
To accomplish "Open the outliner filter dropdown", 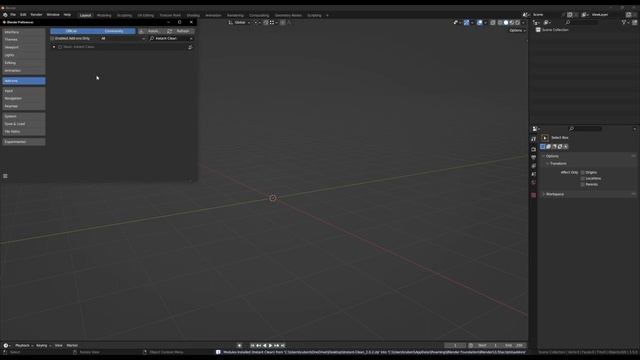I will pos(625,22).
